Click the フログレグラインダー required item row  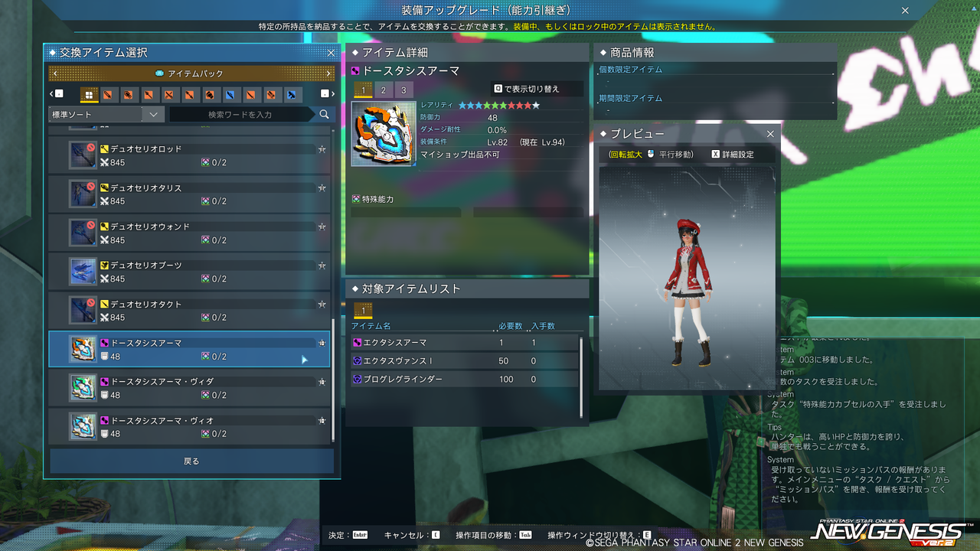tap(465, 379)
